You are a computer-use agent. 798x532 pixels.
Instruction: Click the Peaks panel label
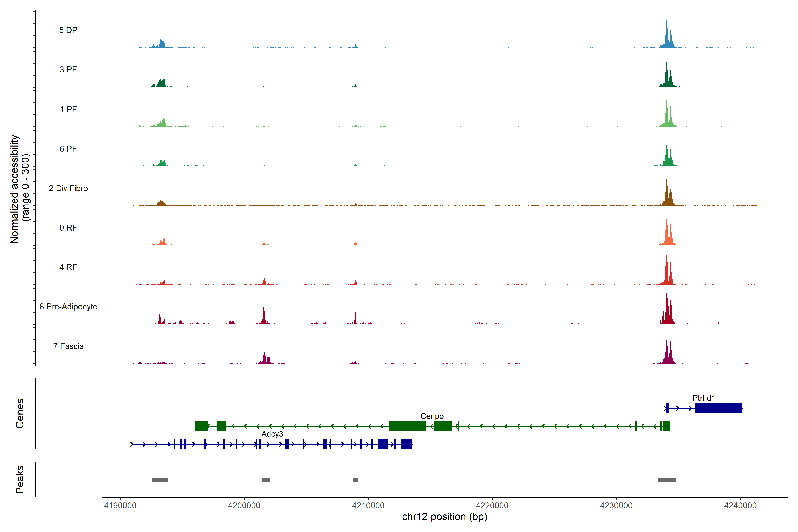point(20,479)
